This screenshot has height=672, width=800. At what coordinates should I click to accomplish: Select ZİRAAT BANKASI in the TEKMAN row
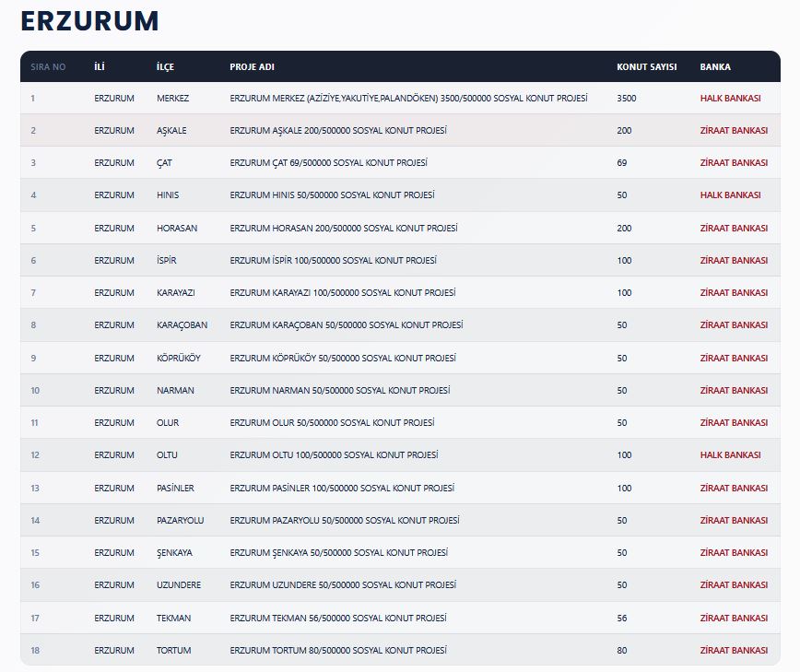(x=734, y=618)
